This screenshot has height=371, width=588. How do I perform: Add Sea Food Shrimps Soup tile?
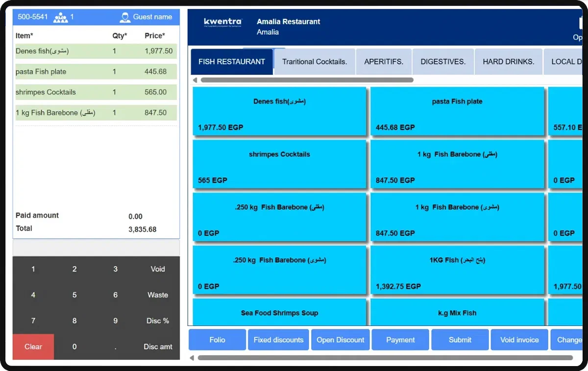279,312
